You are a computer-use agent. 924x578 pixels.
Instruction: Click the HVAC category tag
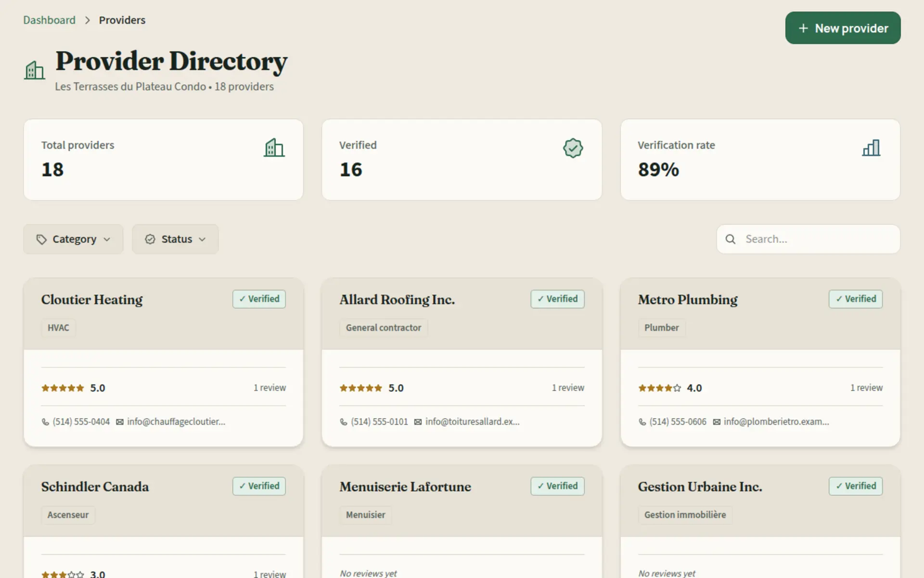[x=58, y=328]
